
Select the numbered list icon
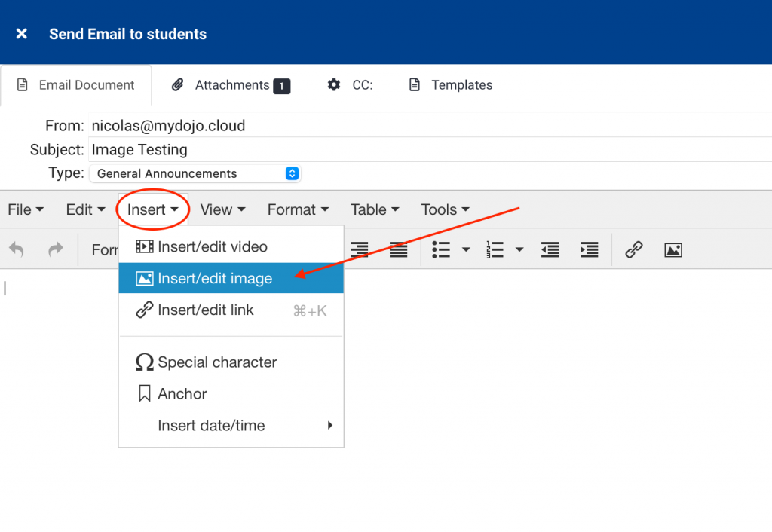(x=497, y=249)
